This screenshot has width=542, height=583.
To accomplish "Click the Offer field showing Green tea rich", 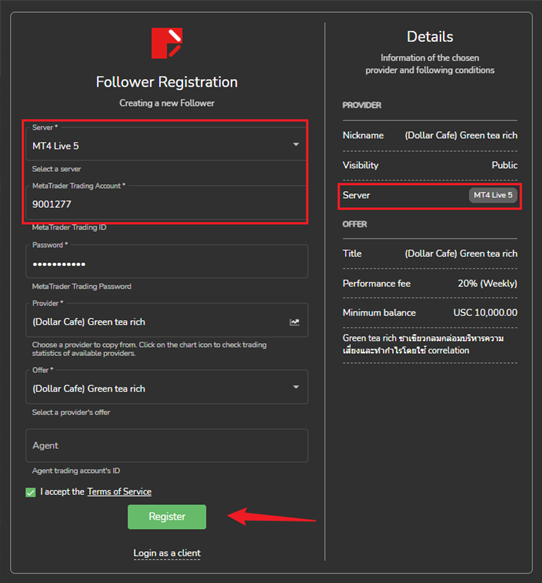I will [x=167, y=387].
